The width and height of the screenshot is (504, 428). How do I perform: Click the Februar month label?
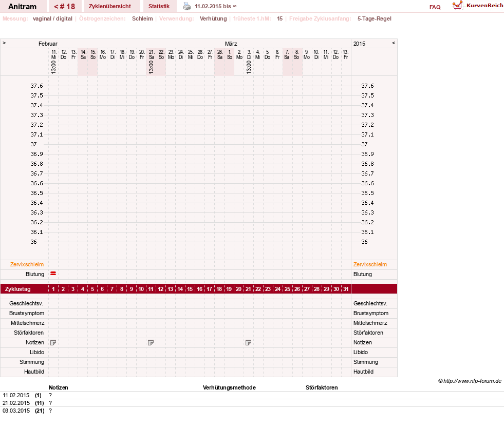click(48, 44)
